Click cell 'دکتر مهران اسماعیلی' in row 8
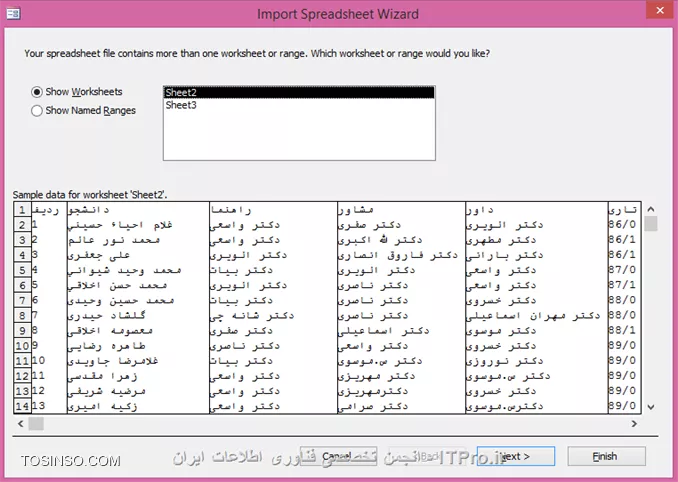678x482 pixels. click(x=537, y=316)
